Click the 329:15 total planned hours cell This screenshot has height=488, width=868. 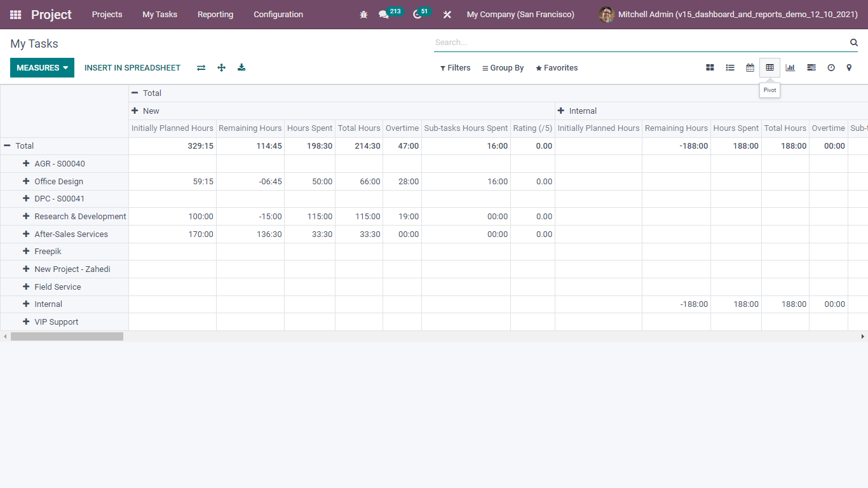pyautogui.click(x=172, y=146)
